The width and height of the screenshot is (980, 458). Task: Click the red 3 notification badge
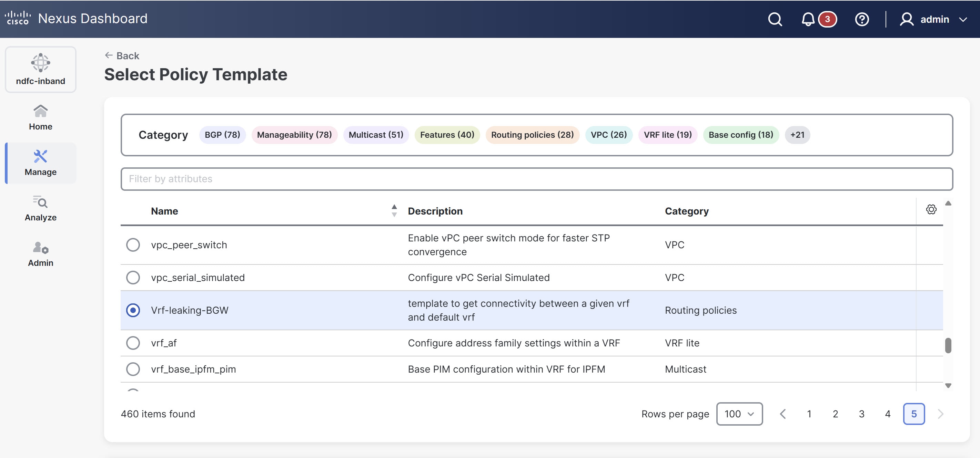(827, 19)
